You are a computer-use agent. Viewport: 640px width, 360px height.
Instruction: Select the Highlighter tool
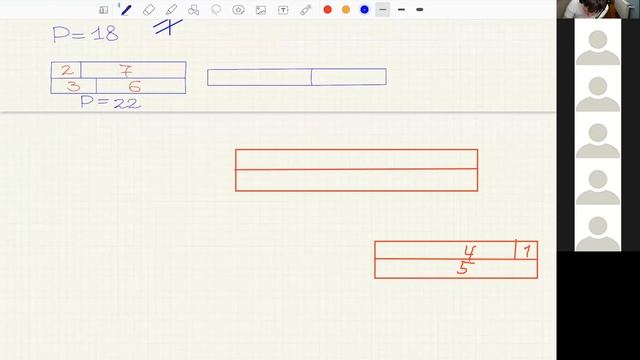point(171,10)
